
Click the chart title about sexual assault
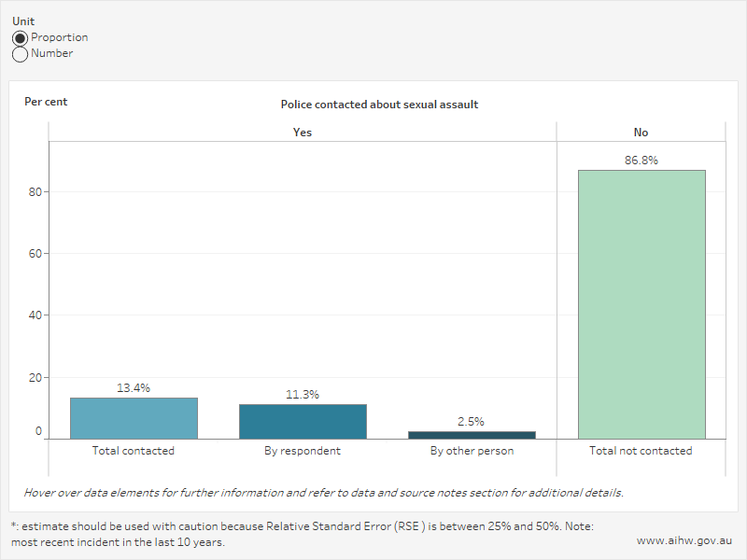coord(379,105)
